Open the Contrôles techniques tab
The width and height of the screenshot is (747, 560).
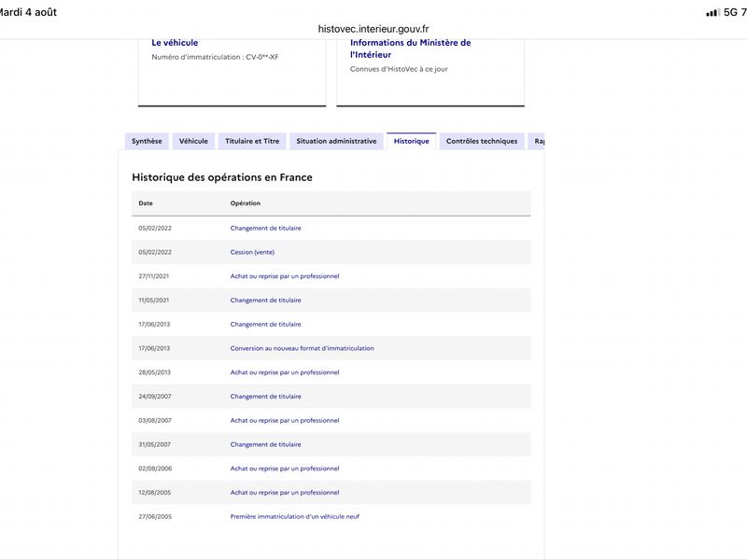tap(482, 141)
